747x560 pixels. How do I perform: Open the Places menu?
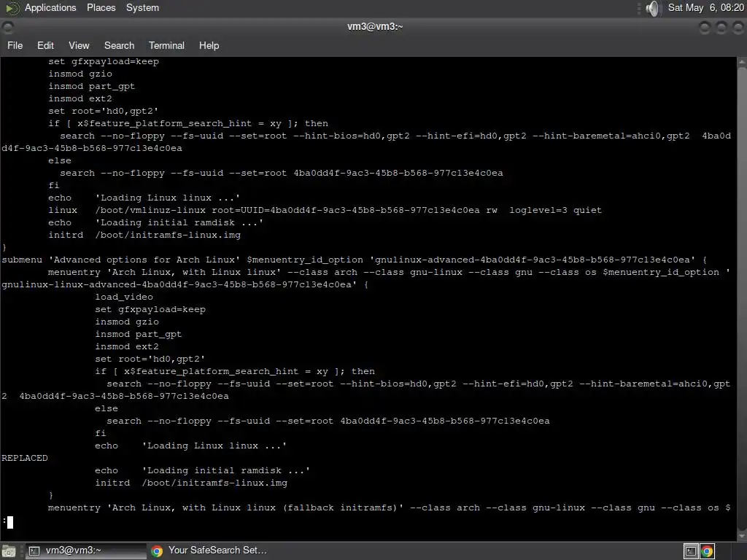(101, 7)
